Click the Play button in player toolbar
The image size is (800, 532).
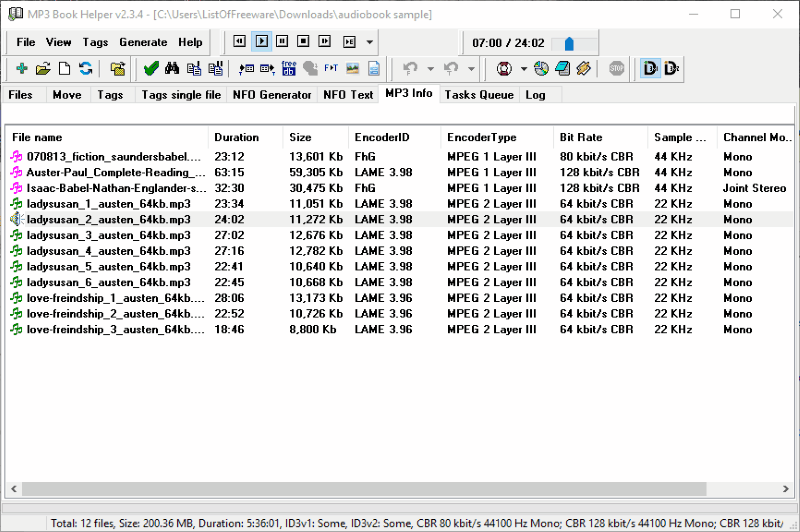click(x=261, y=41)
